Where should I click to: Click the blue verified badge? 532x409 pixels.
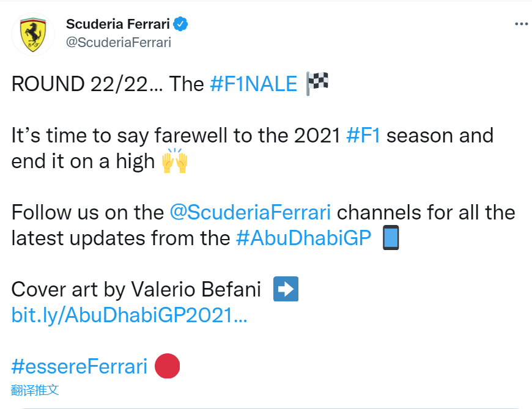coord(182,24)
